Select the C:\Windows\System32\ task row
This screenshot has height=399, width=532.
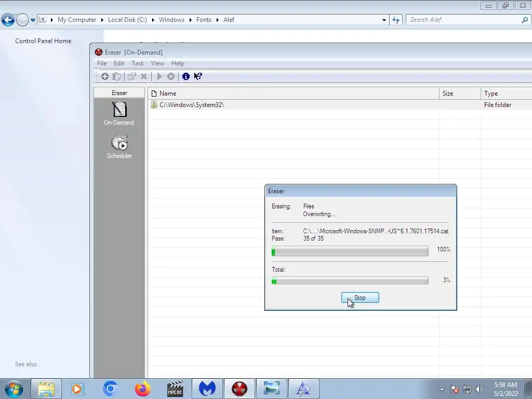340,105
